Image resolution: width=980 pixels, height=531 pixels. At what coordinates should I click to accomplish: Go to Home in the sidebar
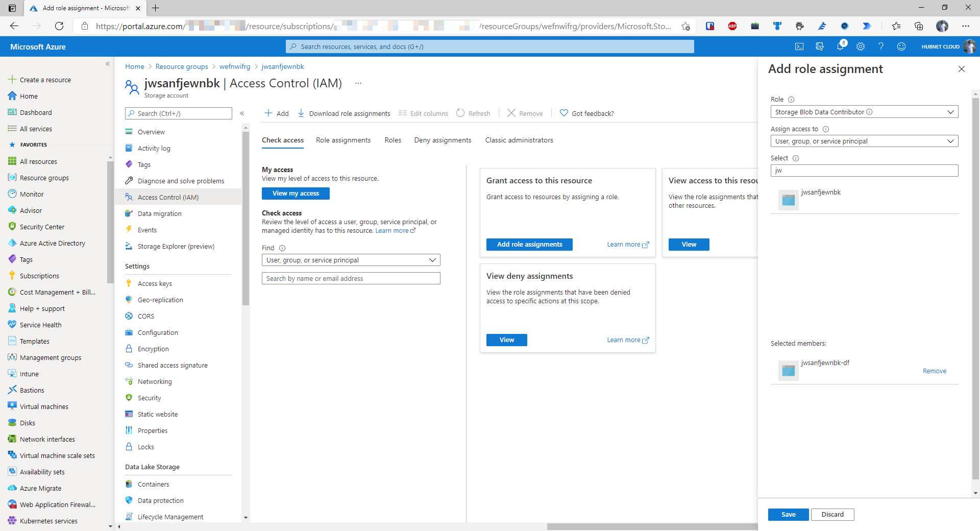point(23,96)
